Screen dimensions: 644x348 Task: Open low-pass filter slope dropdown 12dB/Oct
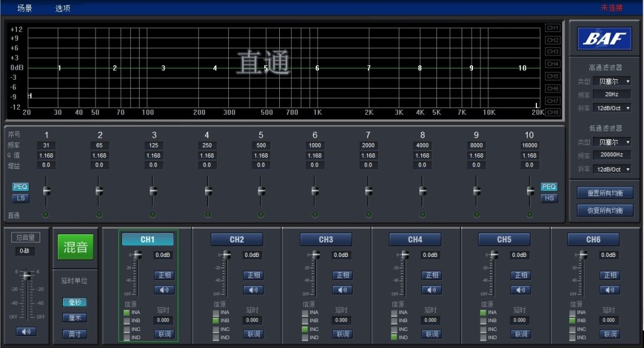click(612, 169)
